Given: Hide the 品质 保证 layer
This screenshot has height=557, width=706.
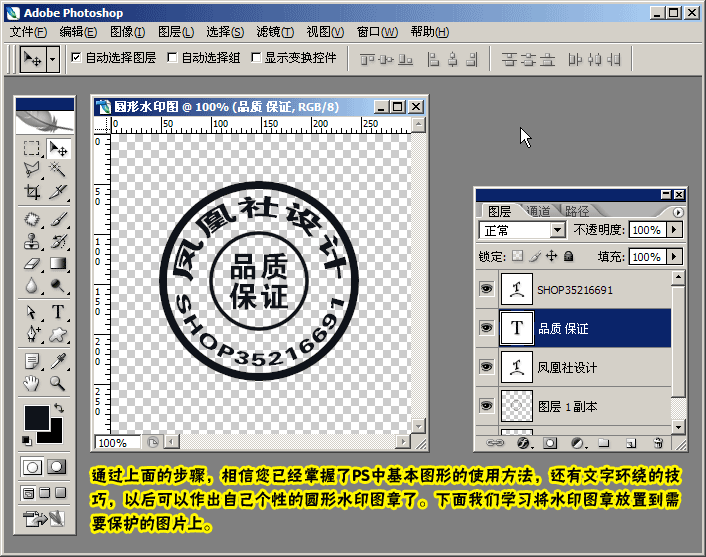Looking at the screenshot, I should (486, 327).
